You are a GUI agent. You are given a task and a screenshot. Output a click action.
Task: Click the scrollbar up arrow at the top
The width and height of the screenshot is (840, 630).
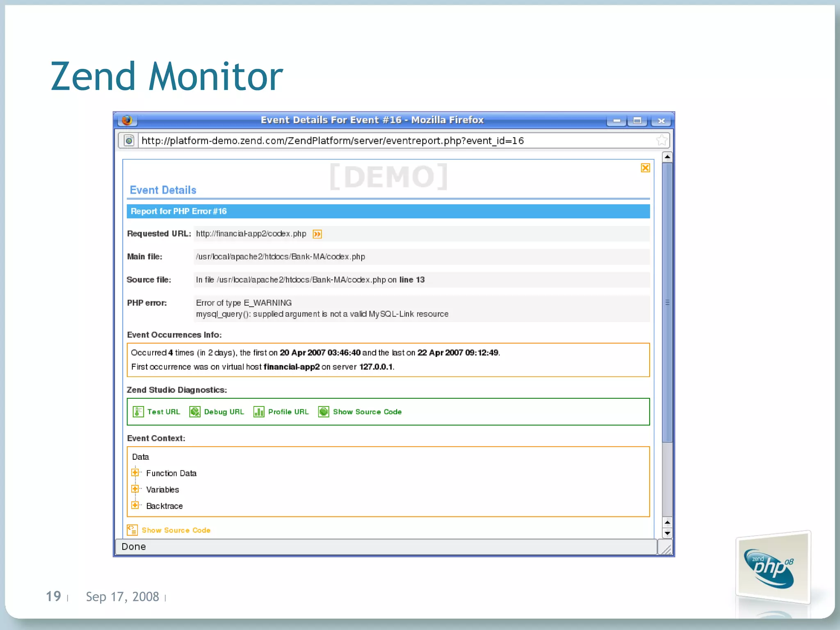tap(667, 157)
